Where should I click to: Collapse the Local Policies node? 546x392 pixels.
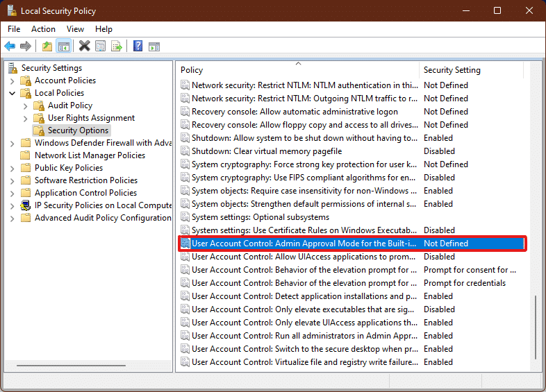(13, 93)
